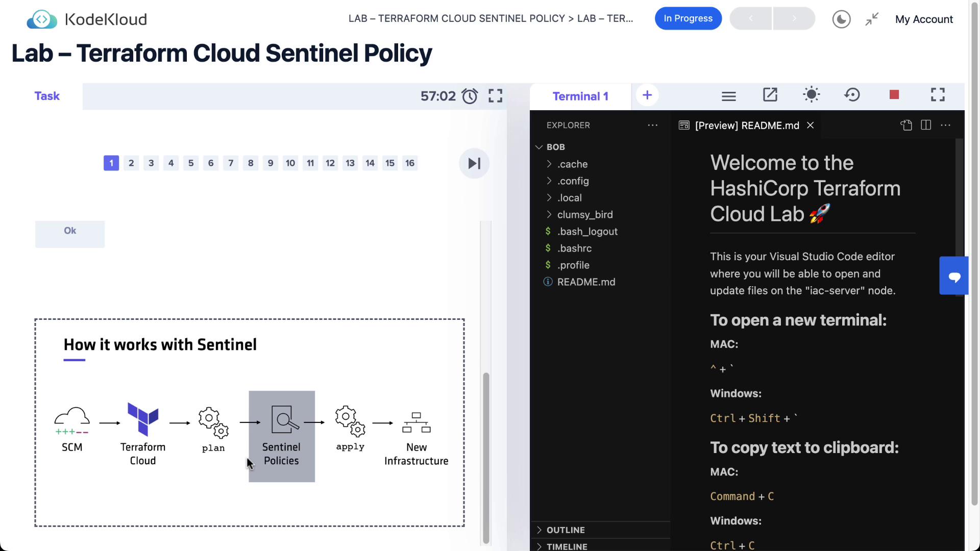This screenshot has height=551, width=980.
Task: Expand the clumsy_bird folder
Action: coord(584,215)
